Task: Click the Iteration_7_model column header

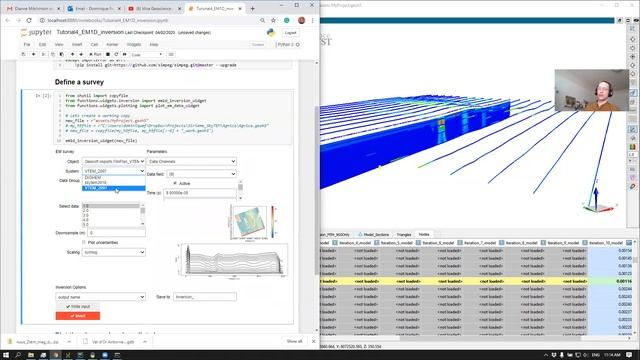Action: [478, 243]
